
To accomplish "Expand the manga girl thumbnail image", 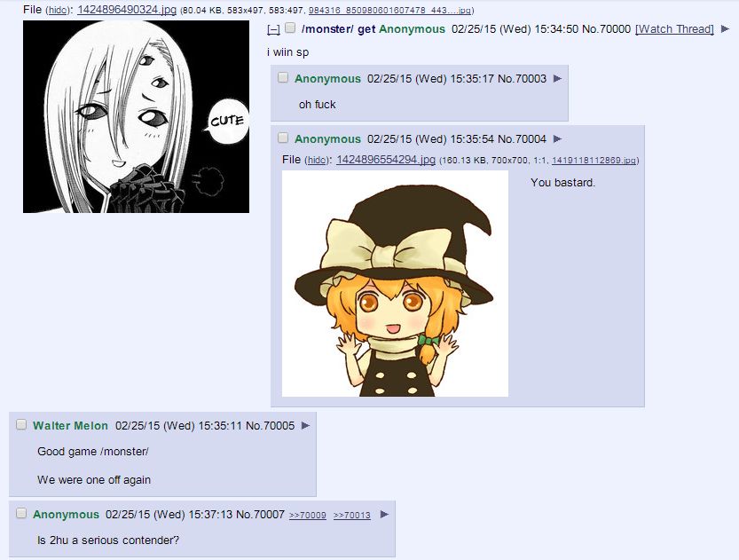I will coord(137,116).
